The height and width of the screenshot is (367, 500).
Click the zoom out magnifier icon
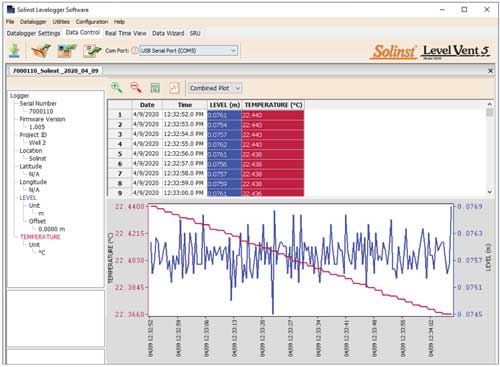[x=136, y=88]
